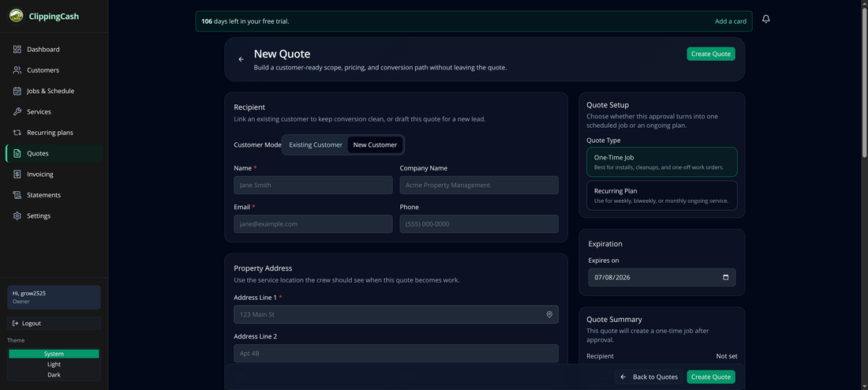
Task: Click the Hi, grow2525 owner card
Action: pos(54,298)
